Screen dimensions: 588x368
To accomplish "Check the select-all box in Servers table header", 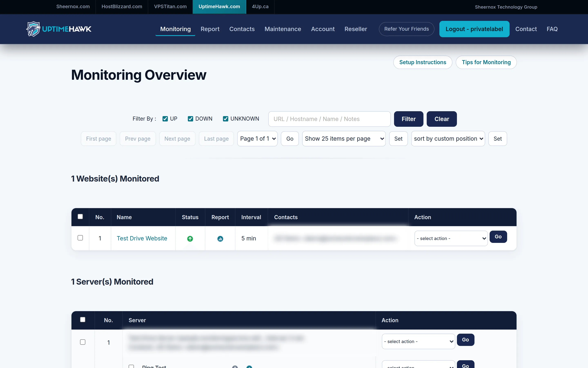I will tap(83, 320).
